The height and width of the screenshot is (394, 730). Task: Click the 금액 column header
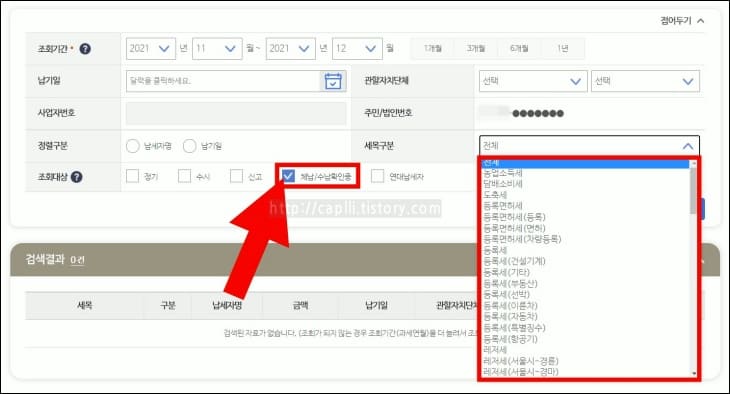click(300, 306)
